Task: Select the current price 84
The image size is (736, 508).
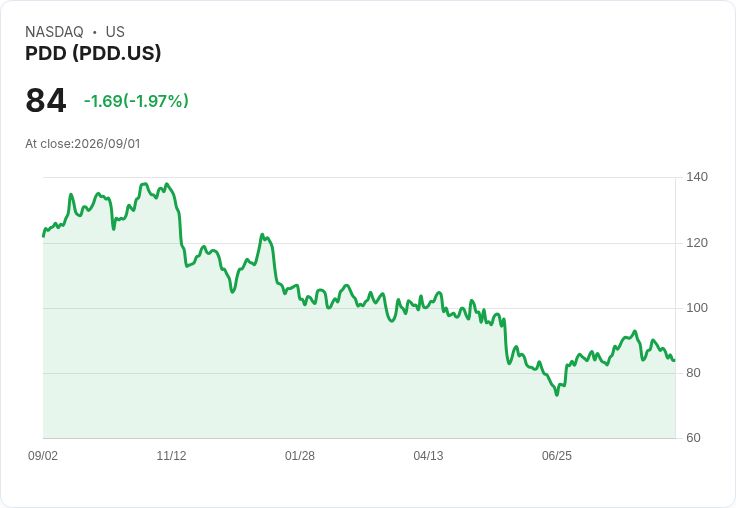Action: coord(46,100)
